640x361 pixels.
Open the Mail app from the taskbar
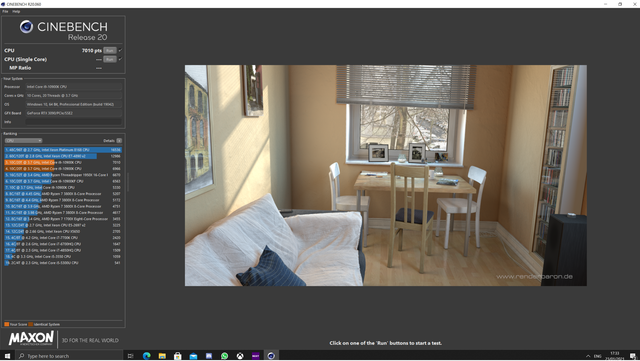point(193,356)
